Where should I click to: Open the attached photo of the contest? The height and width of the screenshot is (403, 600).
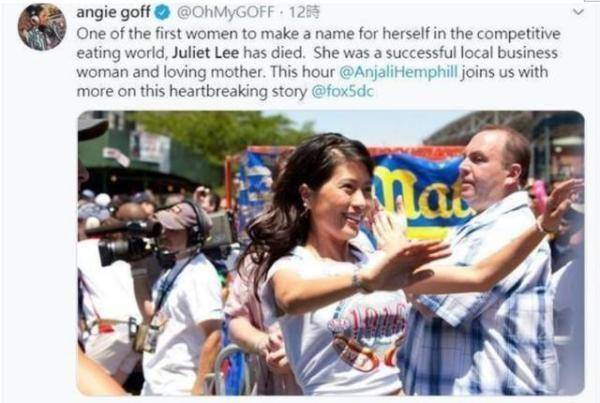pyautogui.click(x=331, y=253)
